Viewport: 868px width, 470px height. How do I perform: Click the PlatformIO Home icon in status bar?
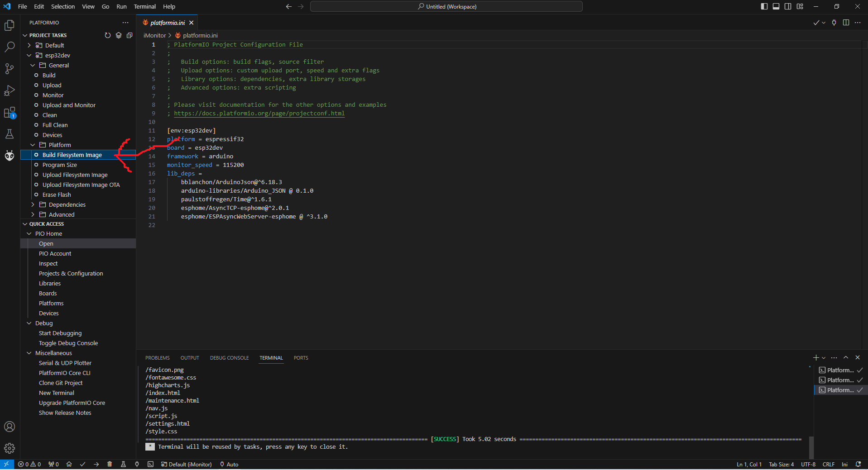tap(69, 464)
